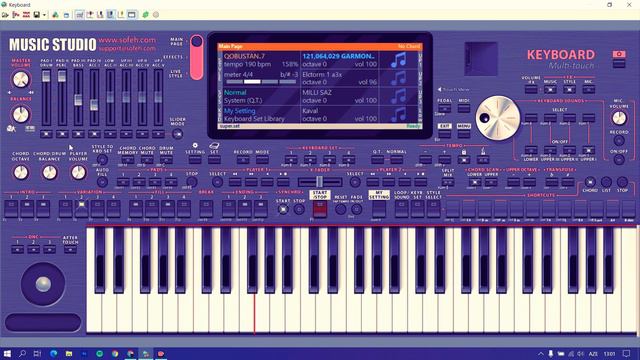The width and height of the screenshot is (640, 360).
Task: Click the large silver data dial
Action: (498, 118)
